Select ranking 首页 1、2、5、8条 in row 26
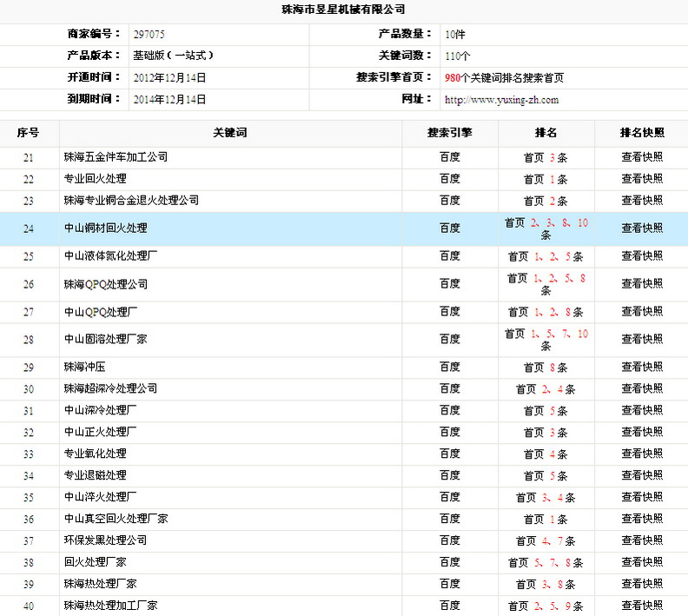 (x=546, y=284)
